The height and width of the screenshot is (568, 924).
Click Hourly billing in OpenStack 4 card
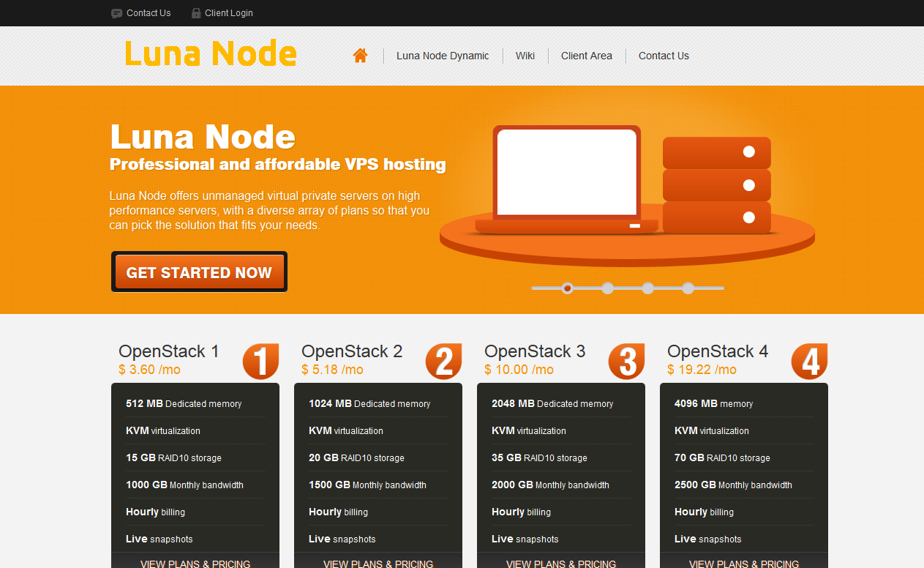click(x=704, y=512)
